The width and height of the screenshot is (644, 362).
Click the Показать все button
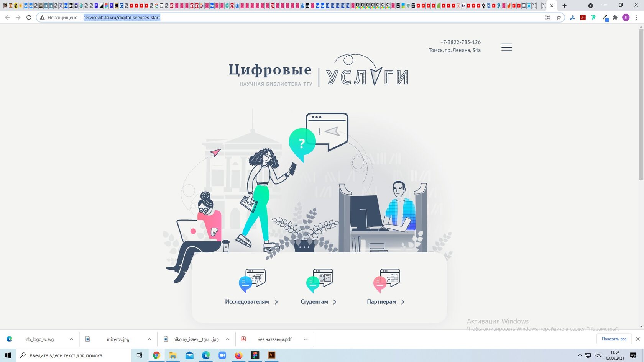[x=614, y=339]
